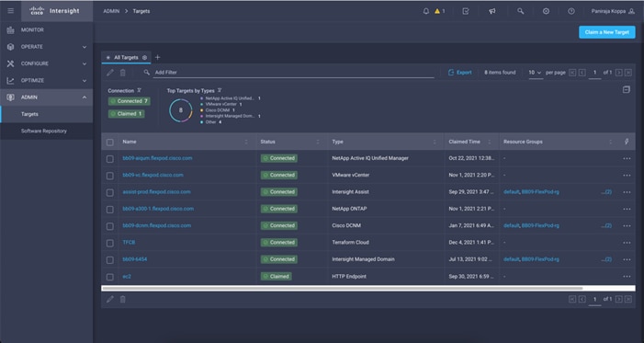Click the edit pencil icon below table
The image size is (644, 343).
109,300
